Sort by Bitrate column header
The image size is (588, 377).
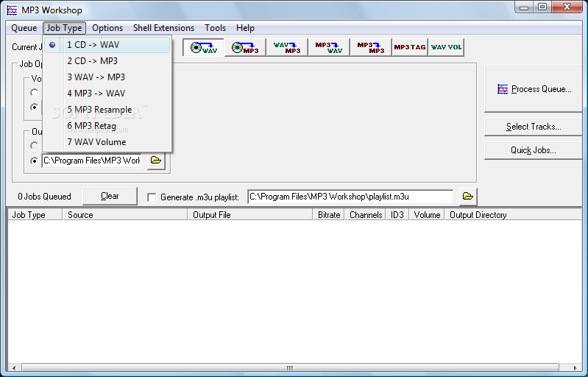coord(329,215)
